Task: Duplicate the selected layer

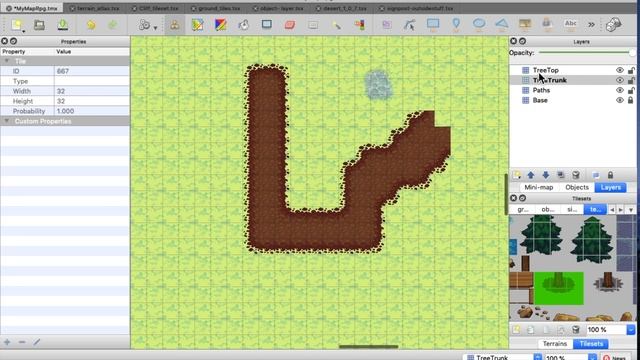Action: (561, 175)
